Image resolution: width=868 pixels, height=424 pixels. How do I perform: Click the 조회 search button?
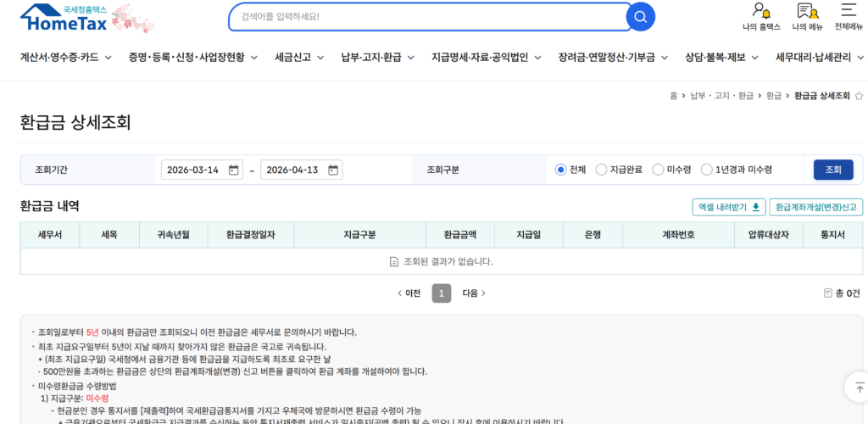click(833, 170)
